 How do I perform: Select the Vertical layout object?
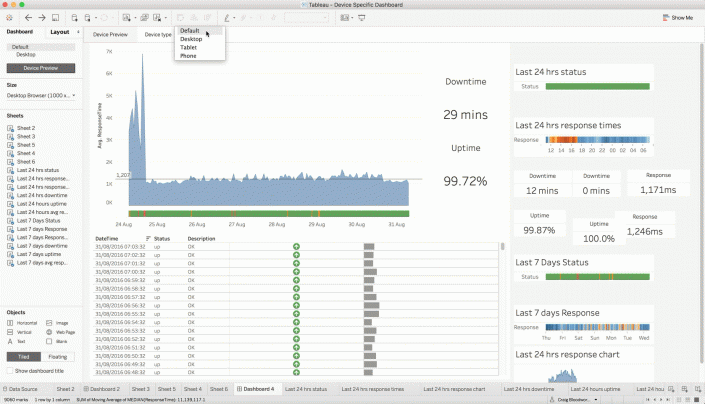[x=19, y=332]
